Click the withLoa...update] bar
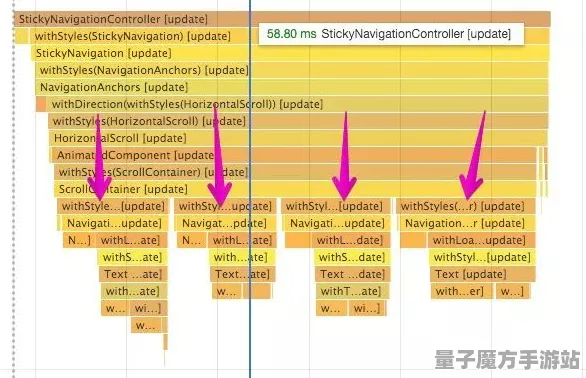This screenshot has width=586, height=378. 481,240
